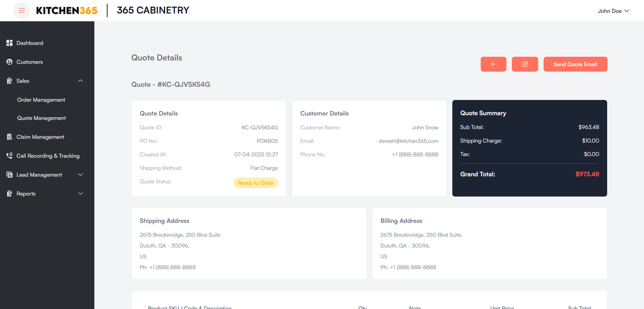Click the Dashboard grid icon

(9, 43)
